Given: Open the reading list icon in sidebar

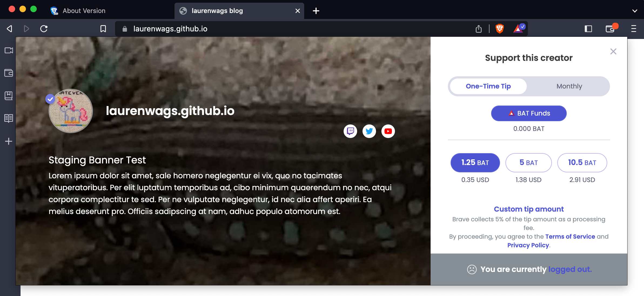Looking at the screenshot, I should [9, 118].
